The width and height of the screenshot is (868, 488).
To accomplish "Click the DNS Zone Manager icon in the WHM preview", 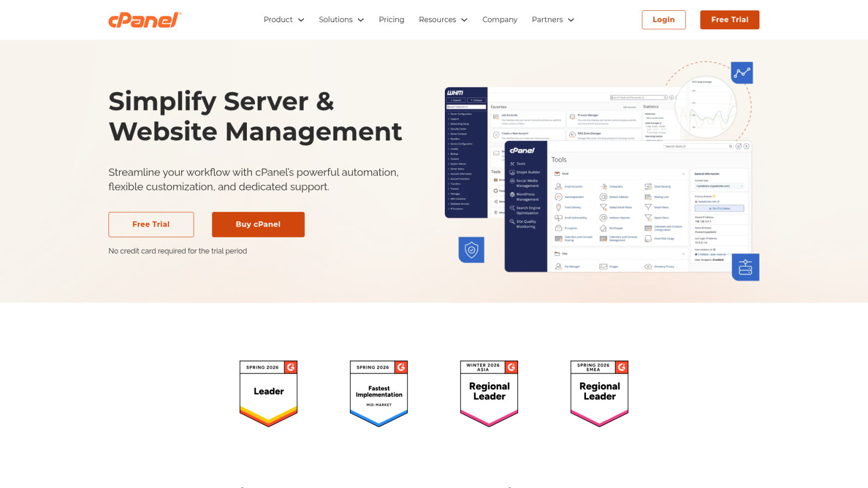I will (572, 134).
